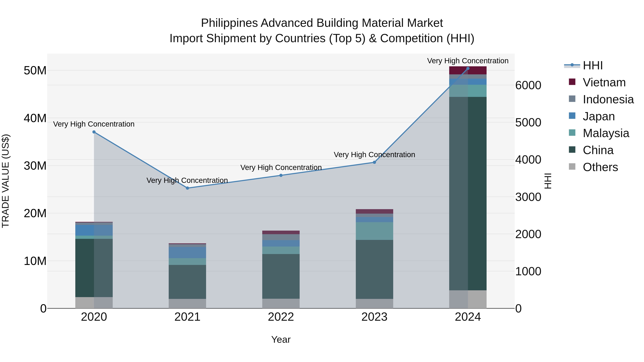Click the 1000 HHI axis tick label
This screenshot has width=644, height=362.
click(x=528, y=271)
